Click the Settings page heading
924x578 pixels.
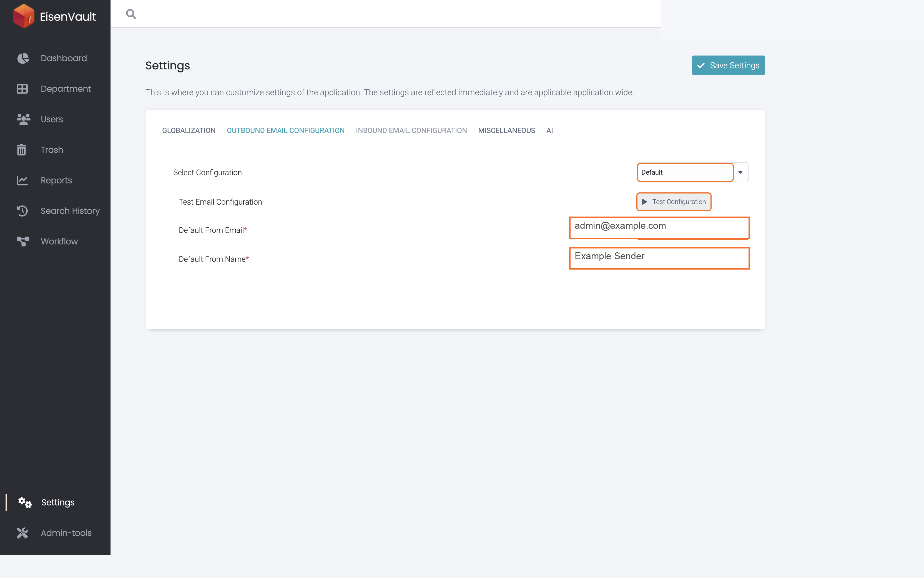pyautogui.click(x=167, y=65)
